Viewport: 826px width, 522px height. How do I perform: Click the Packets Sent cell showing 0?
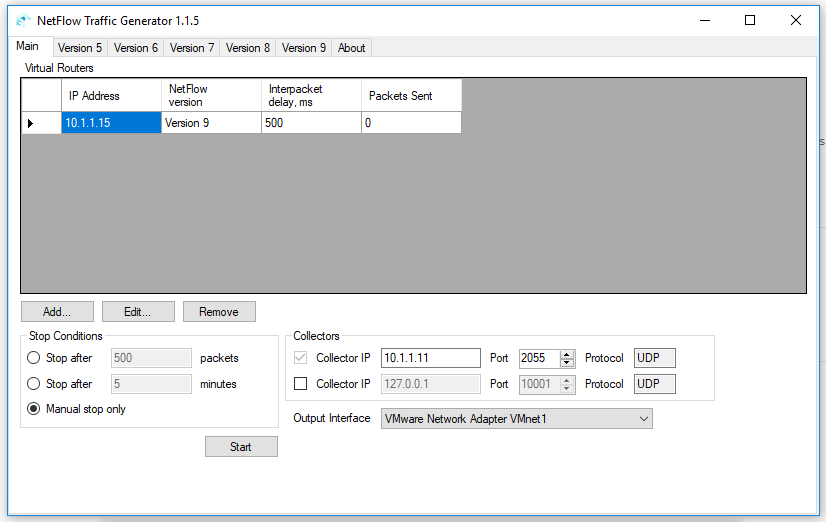pyautogui.click(x=411, y=123)
